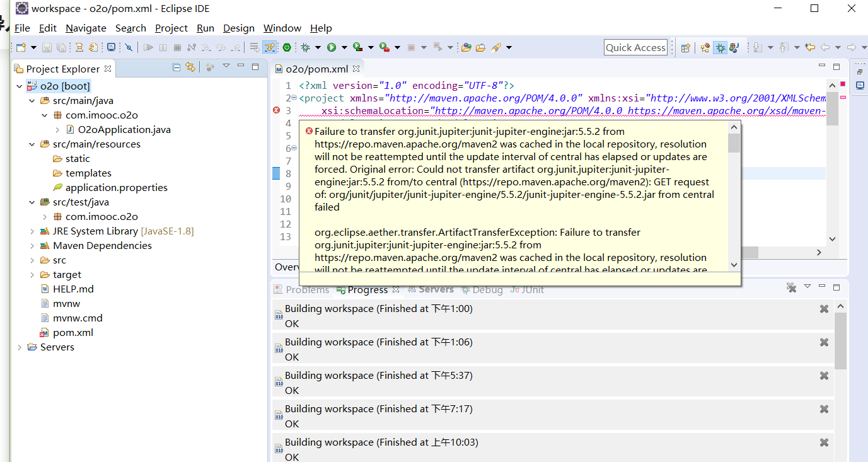Click the Step Over icon

[221, 47]
